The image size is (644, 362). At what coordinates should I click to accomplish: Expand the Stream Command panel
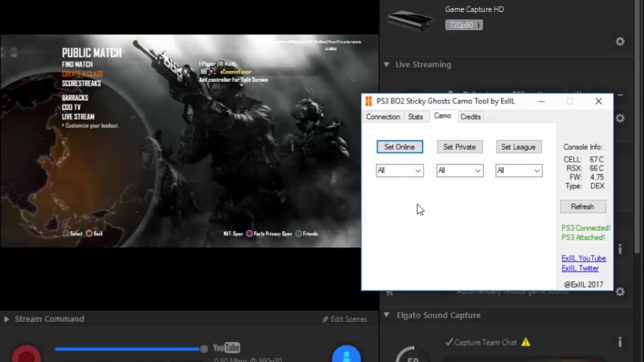click(x=7, y=319)
